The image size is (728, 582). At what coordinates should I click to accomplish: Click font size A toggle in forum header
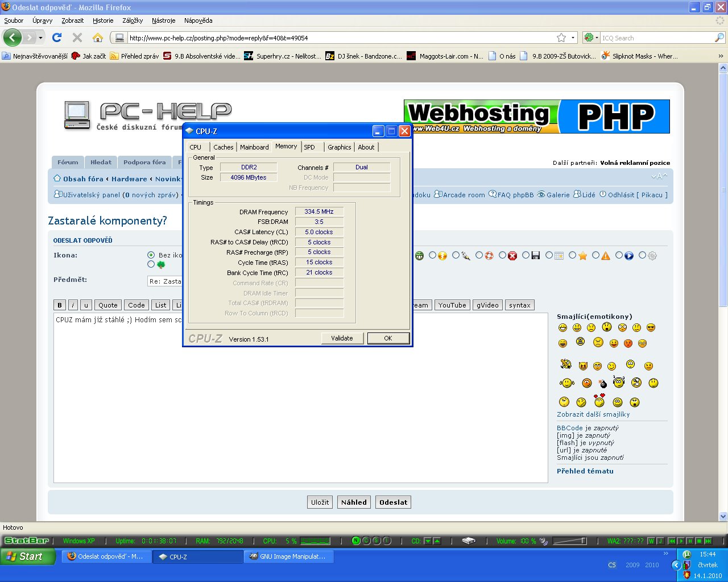(x=659, y=176)
